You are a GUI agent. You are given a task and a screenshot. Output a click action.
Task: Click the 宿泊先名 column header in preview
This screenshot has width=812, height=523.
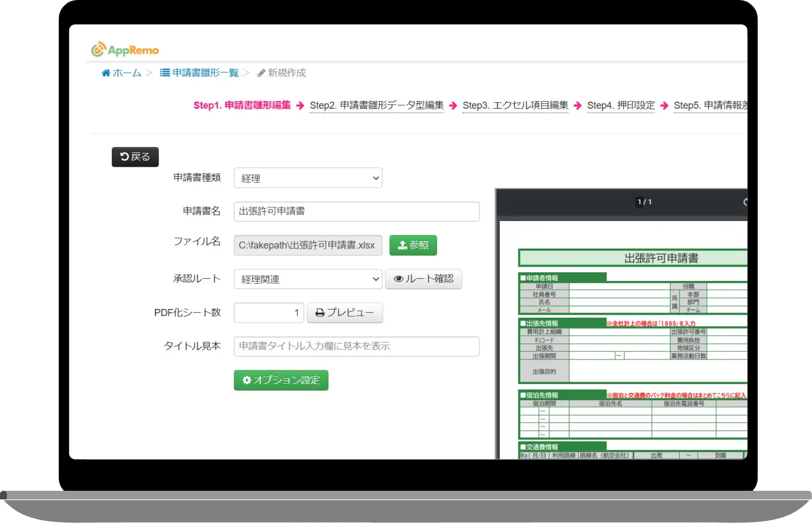coord(611,404)
